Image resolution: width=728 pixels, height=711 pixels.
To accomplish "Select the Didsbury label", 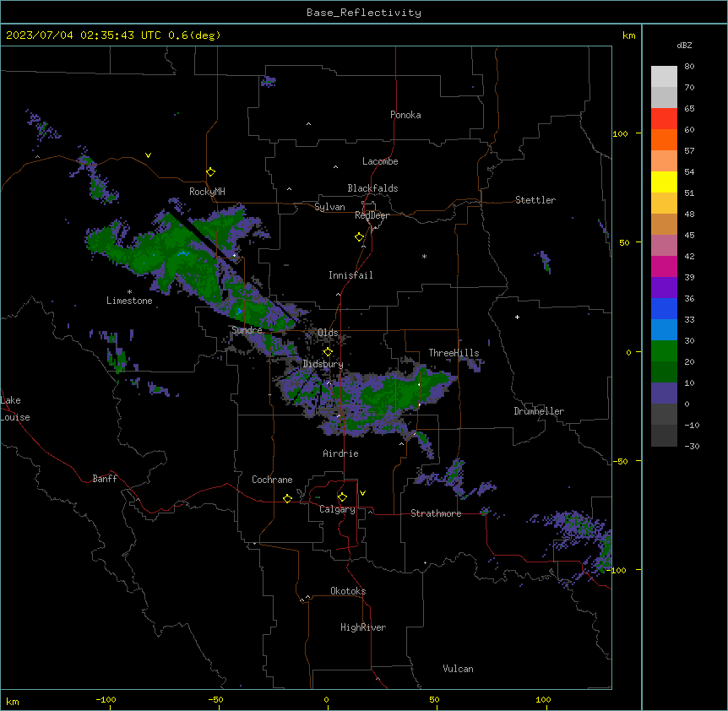I will (323, 364).
